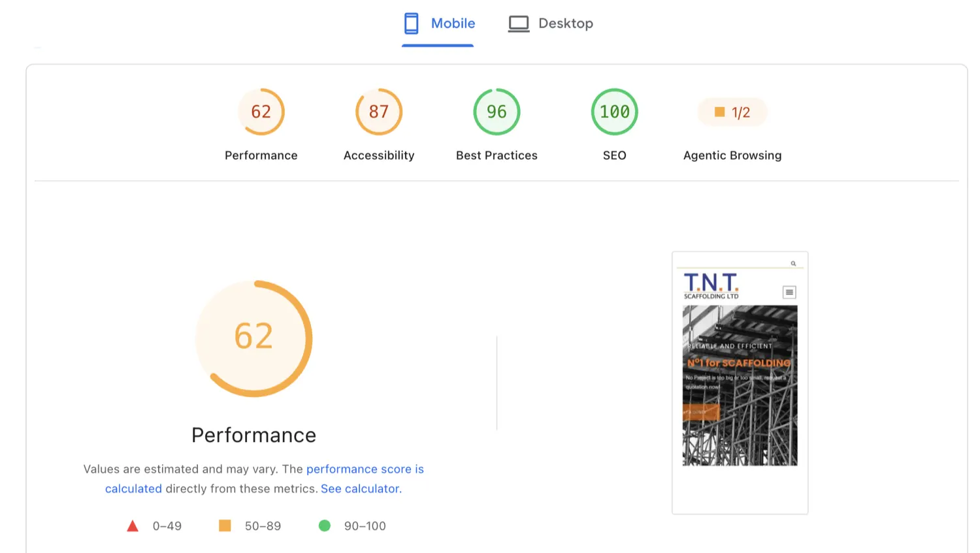Image resolution: width=980 pixels, height=553 pixels.
Task: Click the SEO category label
Action: point(615,155)
